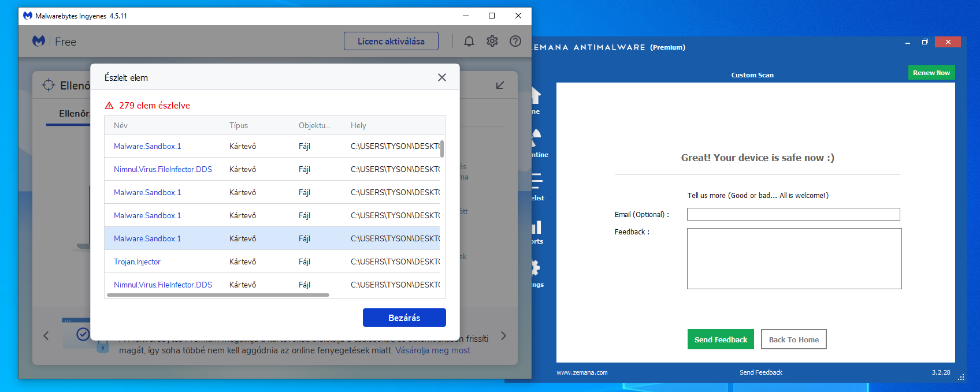This screenshot has height=392, width=980.
Task: Click Send Feedback link in Zemana footer
Action: [761, 372]
